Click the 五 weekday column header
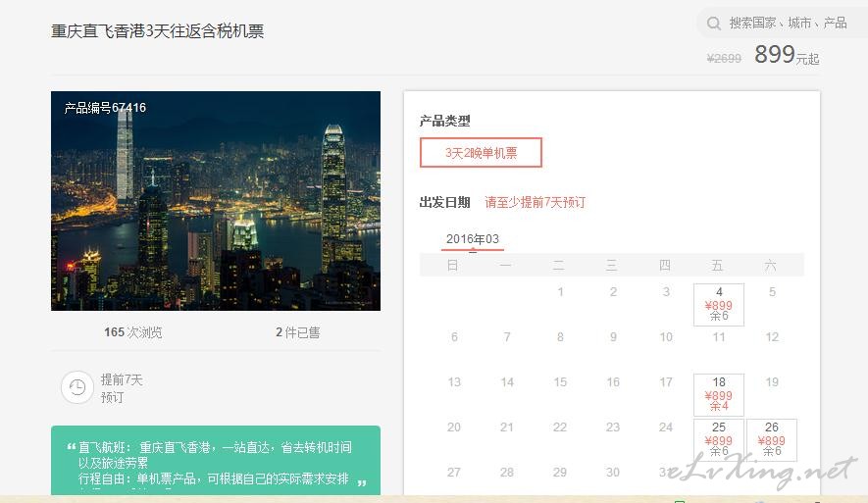The width and height of the screenshot is (868, 503). coord(717,265)
